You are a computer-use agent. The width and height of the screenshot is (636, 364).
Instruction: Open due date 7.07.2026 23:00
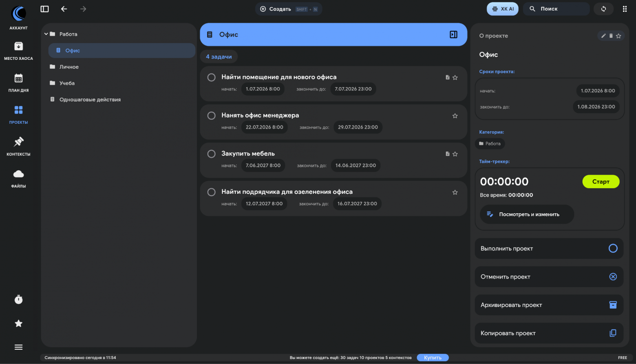(353, 89)
